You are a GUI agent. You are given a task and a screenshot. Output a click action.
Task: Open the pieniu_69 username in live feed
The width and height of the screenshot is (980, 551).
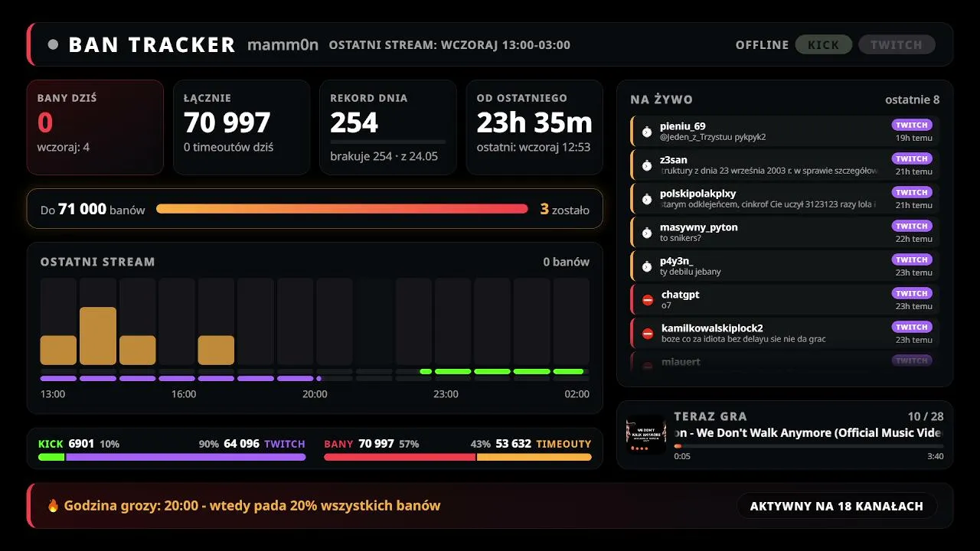click(683, 126)
